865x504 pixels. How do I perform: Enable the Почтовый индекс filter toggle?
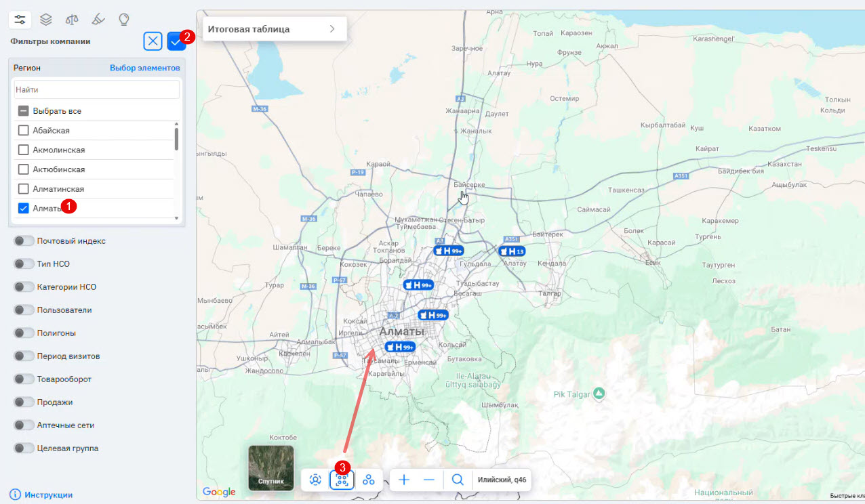[x=24, y=240]
